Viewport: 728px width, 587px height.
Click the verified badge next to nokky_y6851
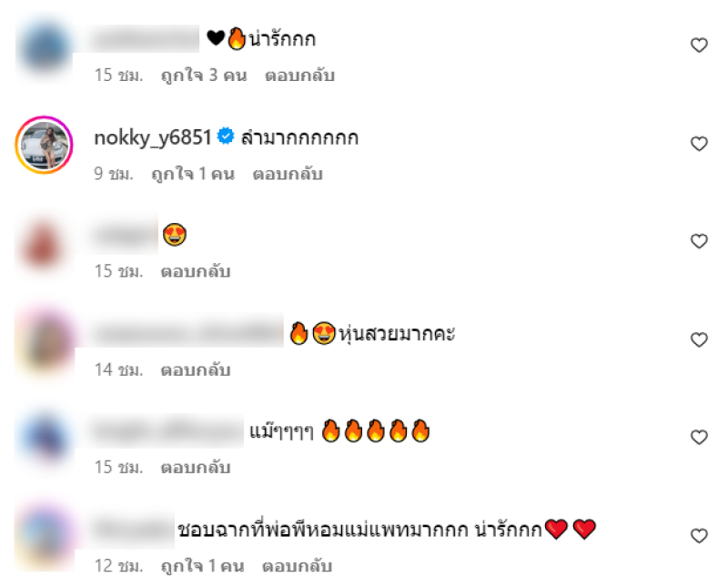click(x=226, y=137)
